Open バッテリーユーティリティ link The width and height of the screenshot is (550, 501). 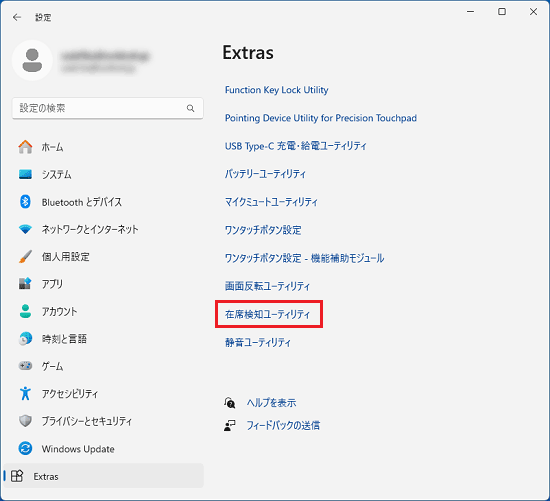[265, 174]
